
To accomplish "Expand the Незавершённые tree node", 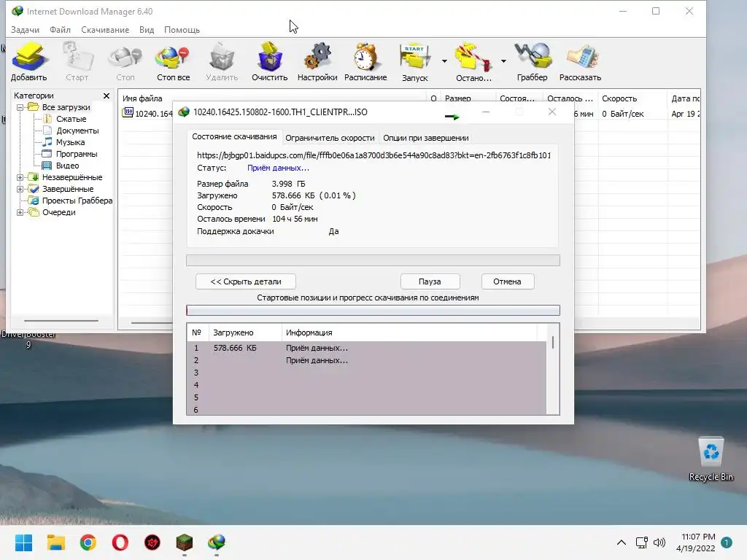I will (20, 177).
